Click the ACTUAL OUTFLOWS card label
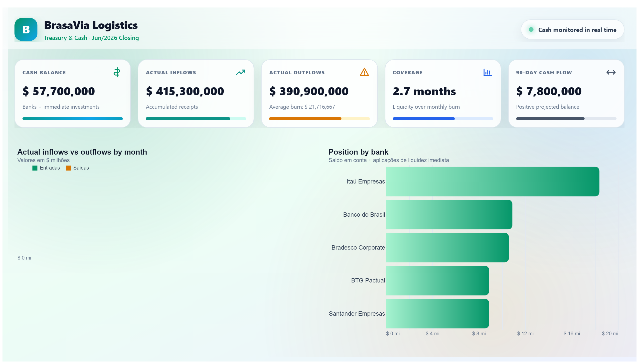 pos(297,73)
